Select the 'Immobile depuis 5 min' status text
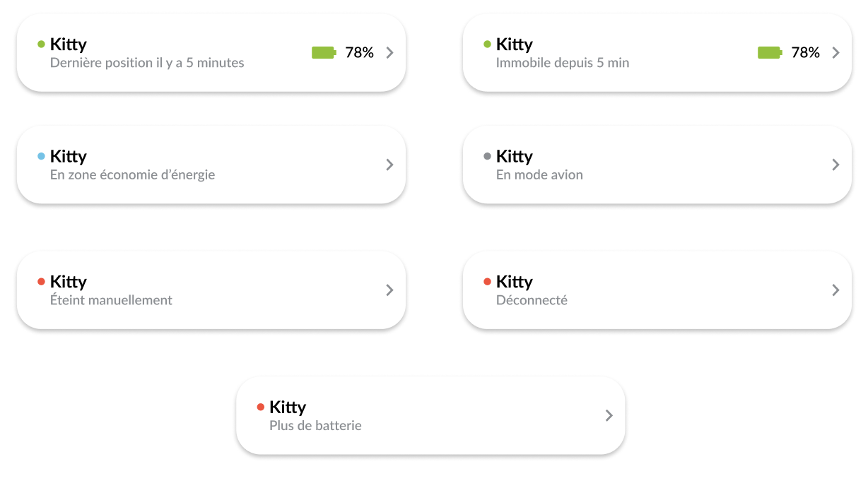The image size is (868, 500). point(563,63)
